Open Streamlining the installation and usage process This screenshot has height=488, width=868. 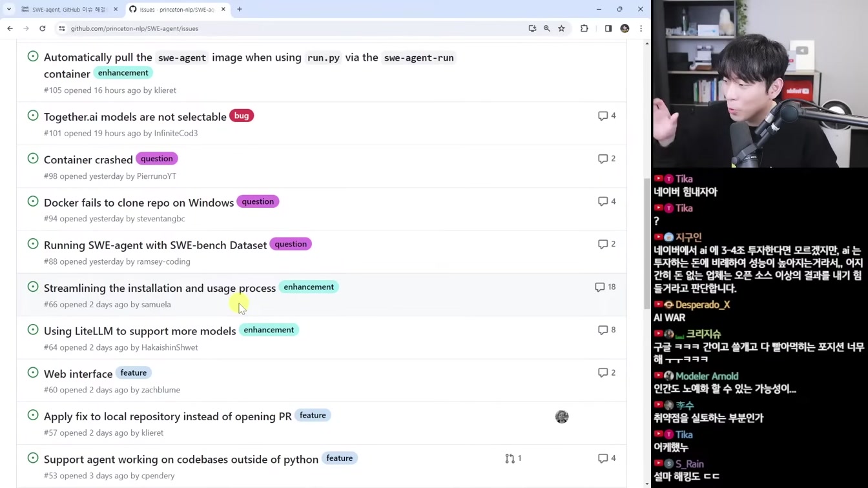[x=160, y=288]
